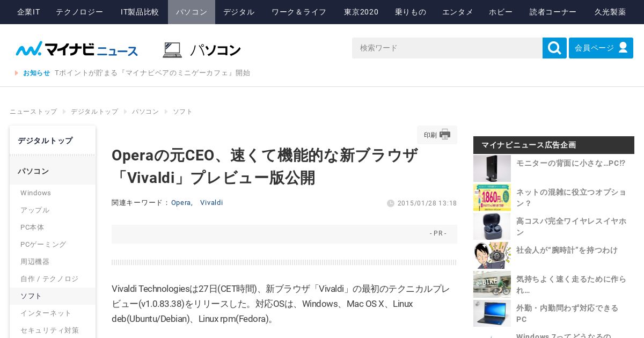This screenshot has width=644, height=338.
Task: Open the ワーク＆ライフ top menu item
Action: (x=299, y=12)
